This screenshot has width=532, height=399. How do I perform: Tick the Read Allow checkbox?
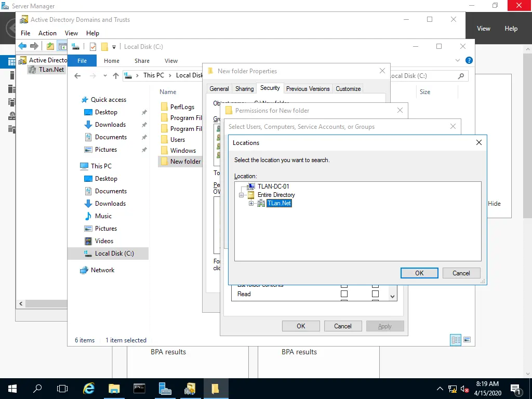click(x=344, y=294)
